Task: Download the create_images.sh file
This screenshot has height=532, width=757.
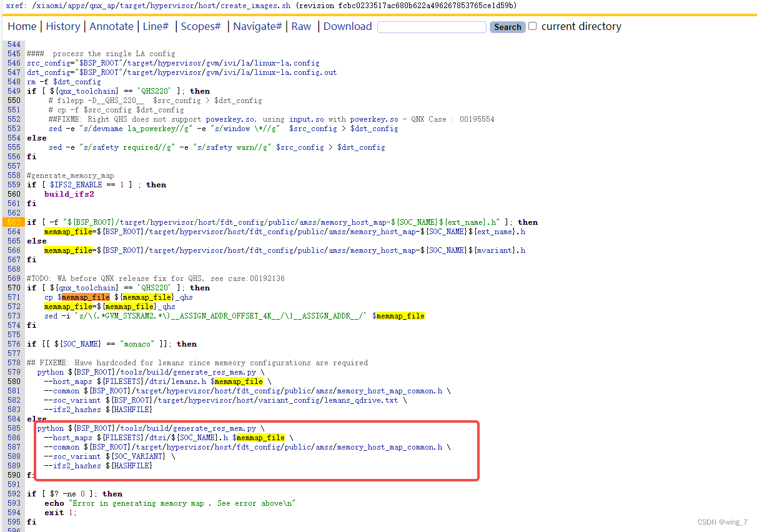Action: coord(347,26)
